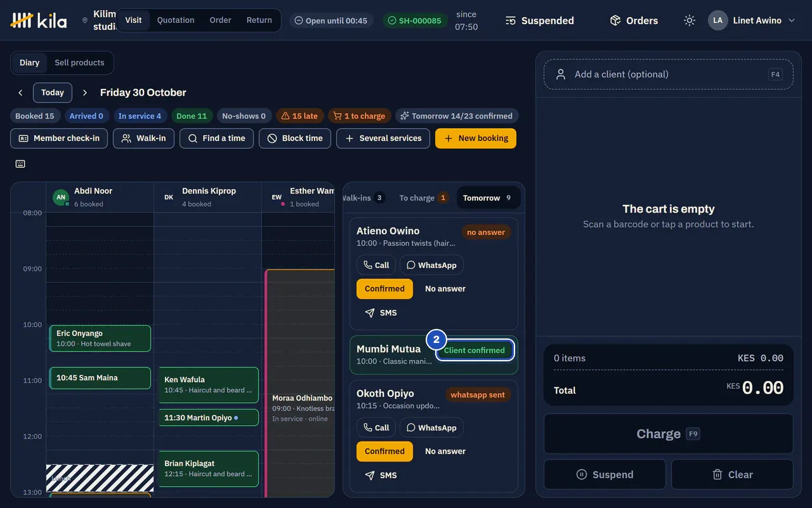Open Eric Onyango 10:00 appointment
Image resolution: width=812 pixels, height=508 pixels.
coord(100,338)
